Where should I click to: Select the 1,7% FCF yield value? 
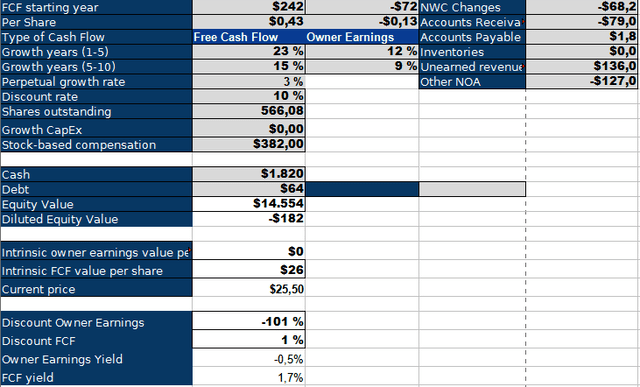249,377
